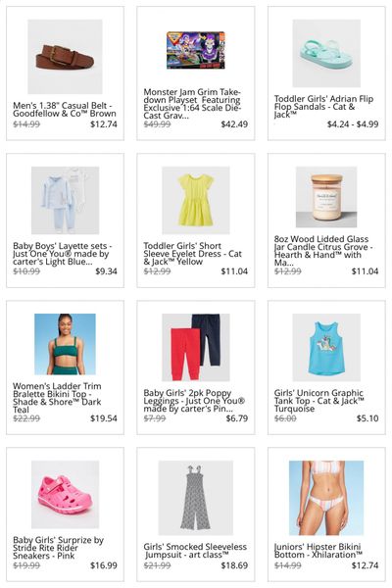Open the brown casual belt product image
Screen dimensions: 392x588
point(65,57)
